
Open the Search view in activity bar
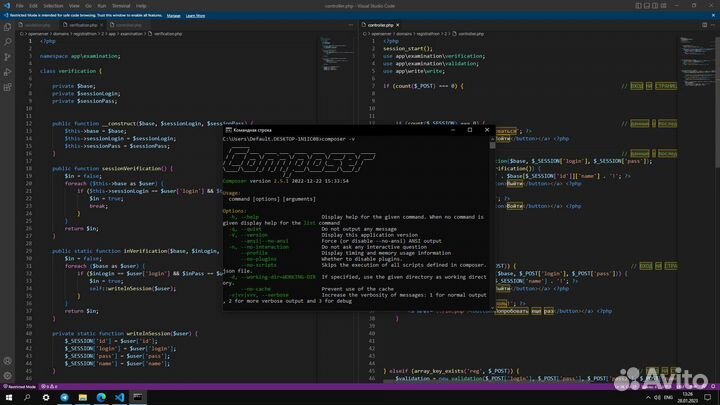coord(7,42)
